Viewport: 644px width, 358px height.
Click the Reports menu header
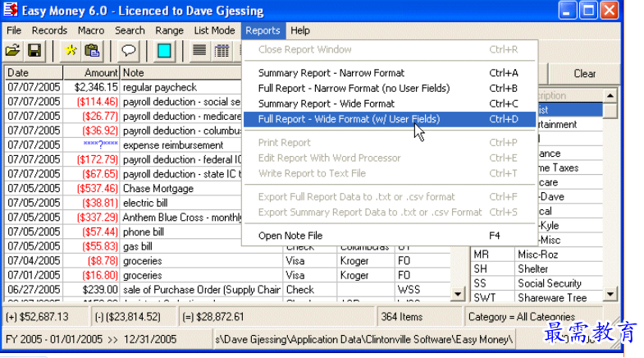pos(263,30)
